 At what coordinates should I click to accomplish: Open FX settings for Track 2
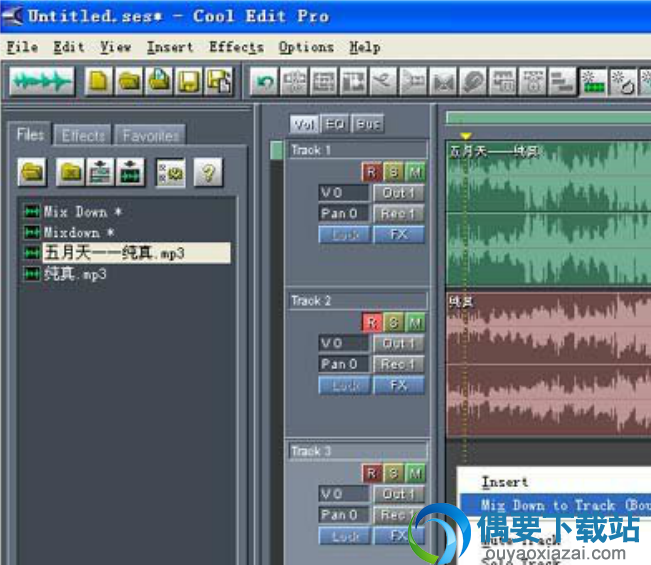[x=399, y=386]
